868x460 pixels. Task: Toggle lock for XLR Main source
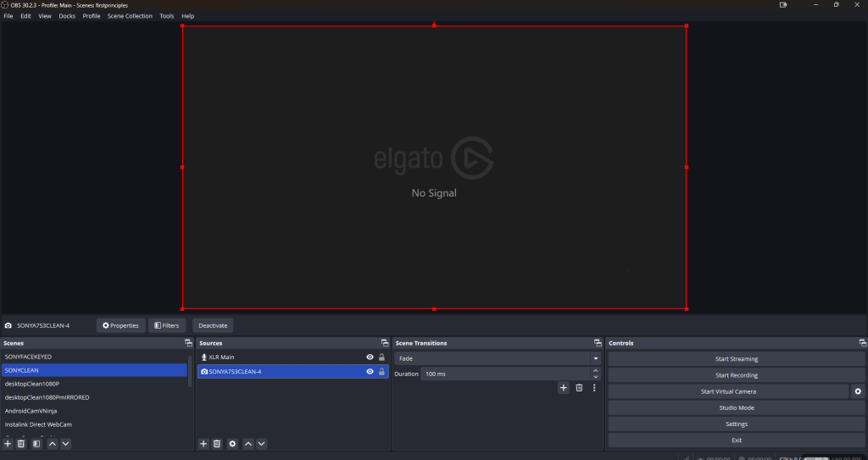[x=381, y=357]
